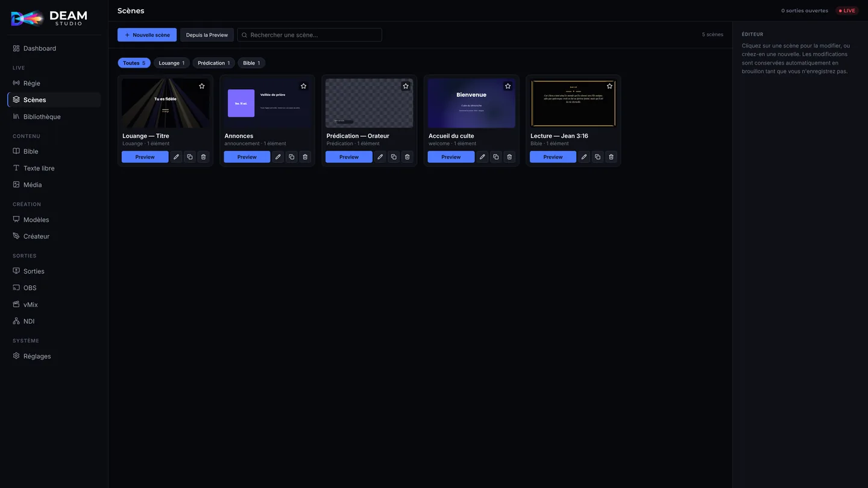Duplicate the Lecture — Jean 3:16 scene
Screen dimensions: 868x488
click(598, 157)
